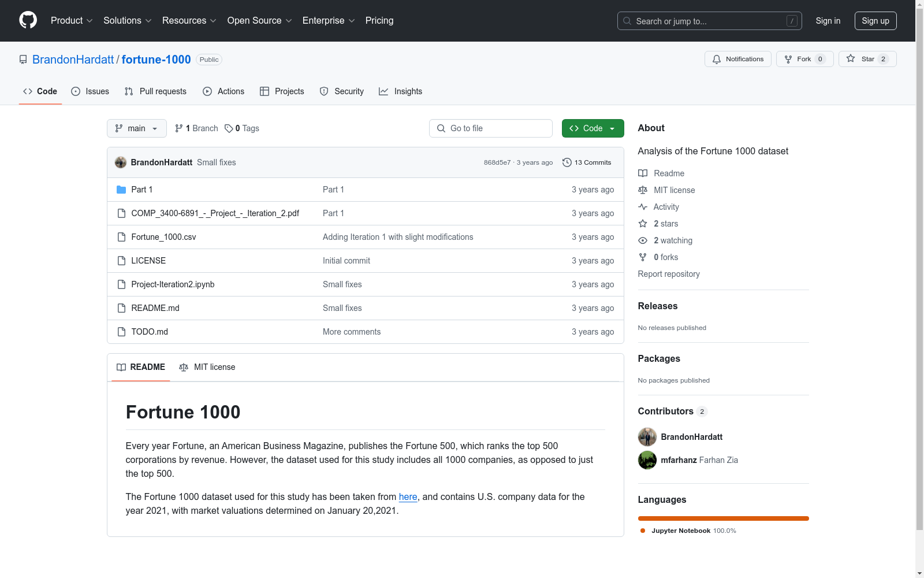Click the file icon beside TODO.md
The image size is (924, 578).
point(121,332)
